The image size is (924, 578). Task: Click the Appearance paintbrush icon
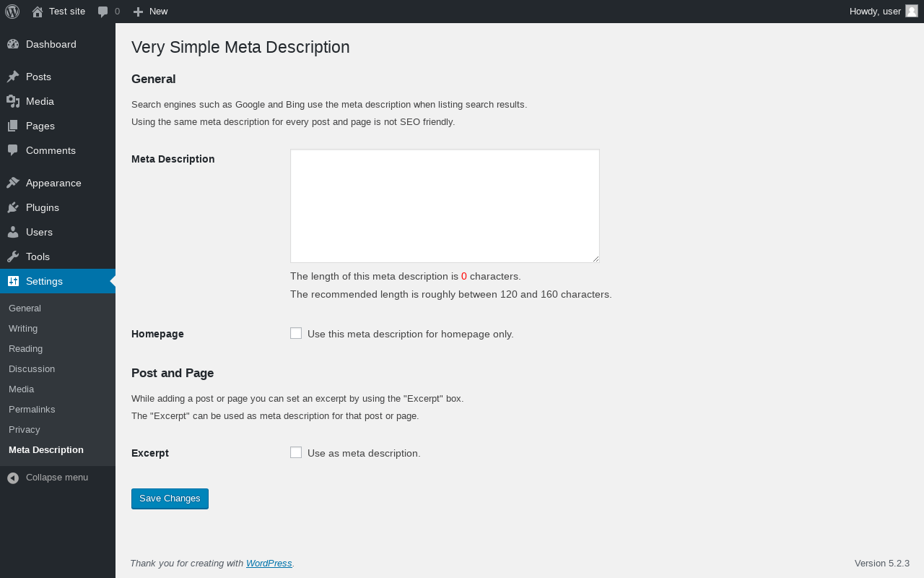click(x=13, y=183)
